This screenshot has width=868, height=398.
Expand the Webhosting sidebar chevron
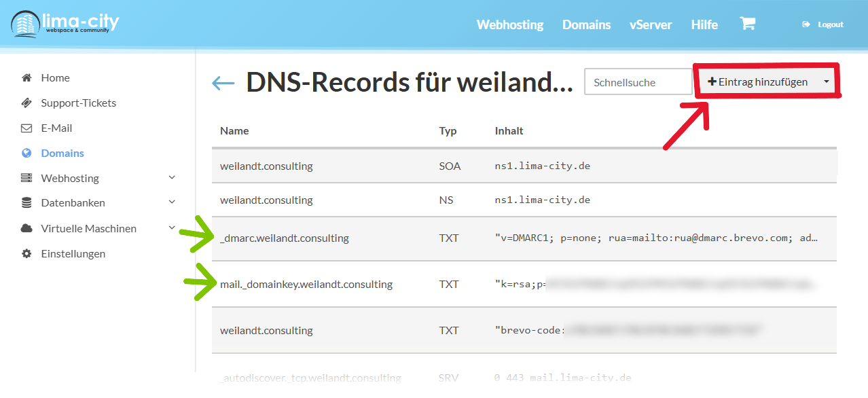tap(172, 177)
